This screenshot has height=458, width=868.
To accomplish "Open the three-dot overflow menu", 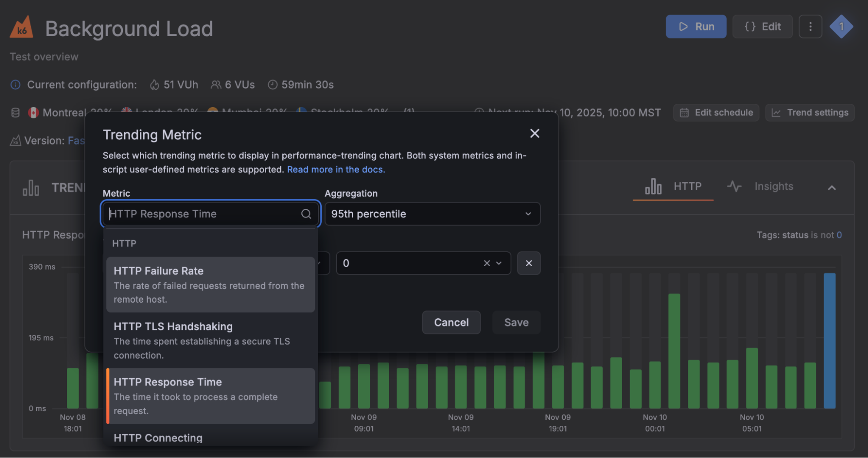I will [x=810, y=26].
